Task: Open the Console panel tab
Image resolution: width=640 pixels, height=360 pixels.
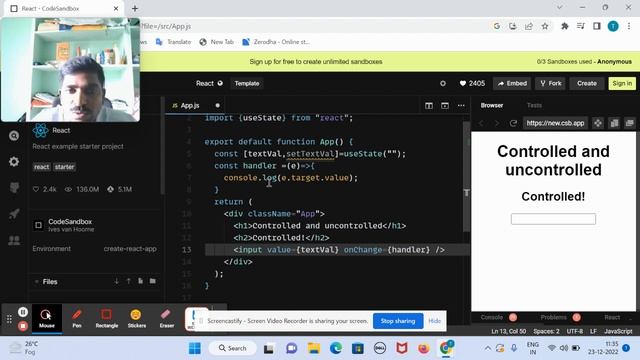Action: coord(492,317)
